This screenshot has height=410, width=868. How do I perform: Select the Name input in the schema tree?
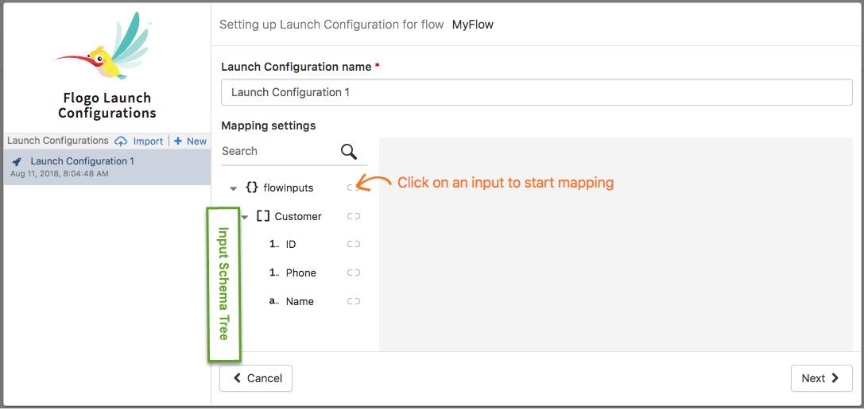pos(300,302)
